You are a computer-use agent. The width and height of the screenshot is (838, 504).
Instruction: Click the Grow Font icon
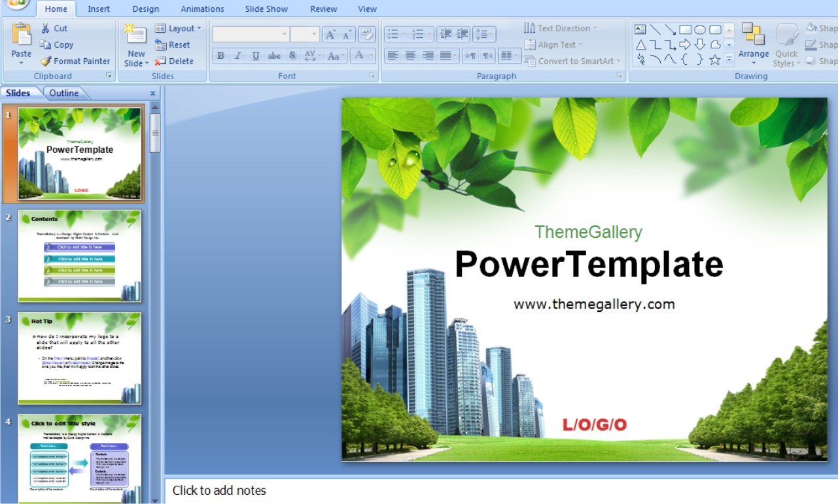click(330, 34)
